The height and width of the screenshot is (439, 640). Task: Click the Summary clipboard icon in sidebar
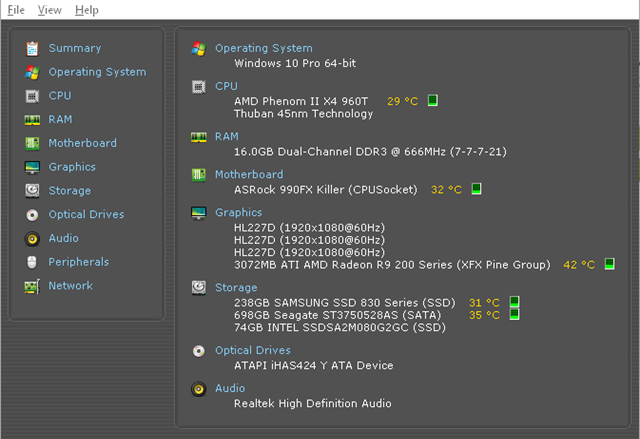pyautogui.click(x=32, y=49)
